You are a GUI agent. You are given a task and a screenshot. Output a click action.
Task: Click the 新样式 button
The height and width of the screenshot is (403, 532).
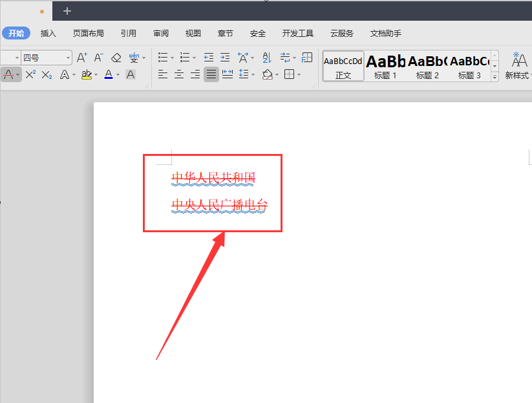(x=518, y=66)
